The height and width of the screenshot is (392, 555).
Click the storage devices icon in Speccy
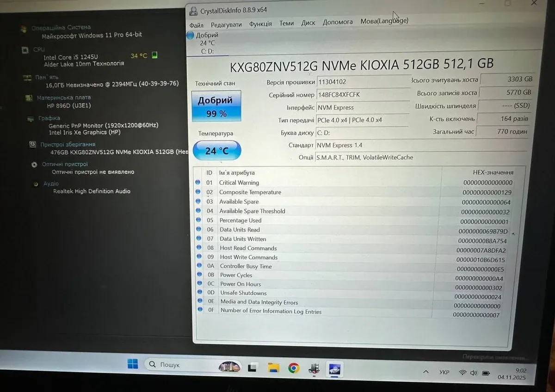[32, 144]
